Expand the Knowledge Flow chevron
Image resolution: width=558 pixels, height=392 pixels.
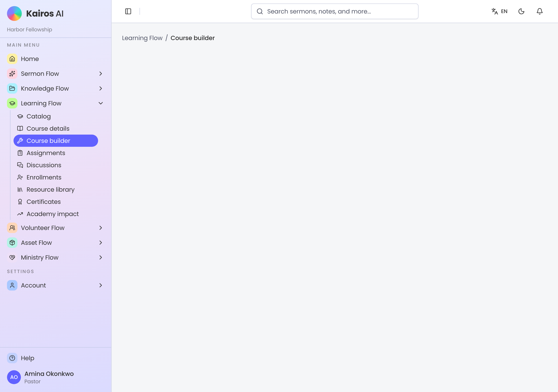(101, 88)
